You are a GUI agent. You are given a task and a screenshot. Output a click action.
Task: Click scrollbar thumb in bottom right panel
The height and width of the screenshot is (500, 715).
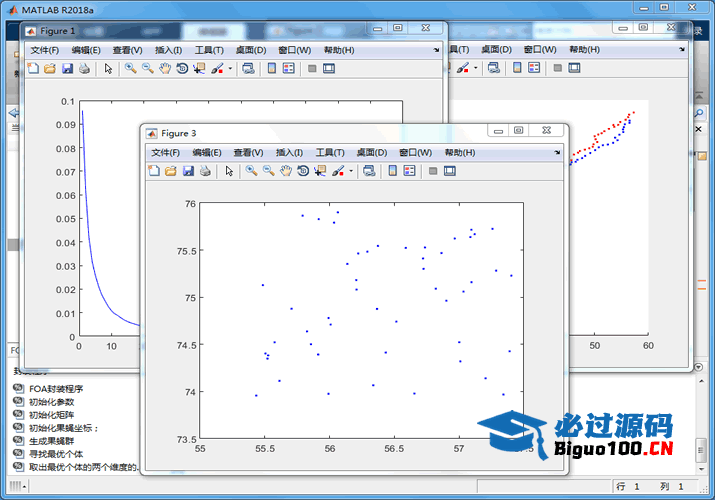pos(701,450)
